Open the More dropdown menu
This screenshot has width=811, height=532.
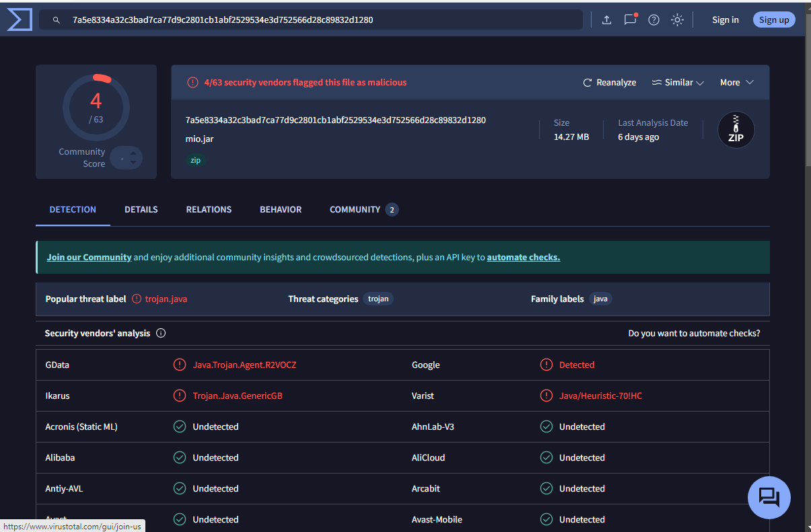[x=736, y=82]
